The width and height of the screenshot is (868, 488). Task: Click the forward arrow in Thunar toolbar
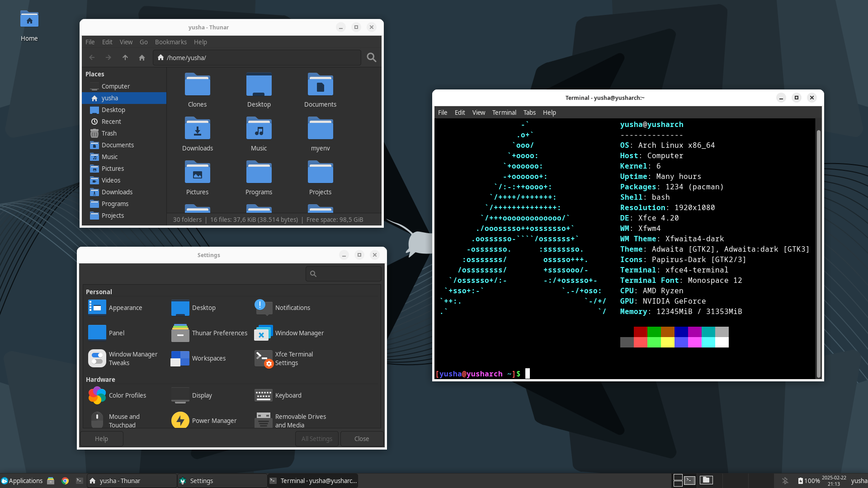[x=108, y=57]
